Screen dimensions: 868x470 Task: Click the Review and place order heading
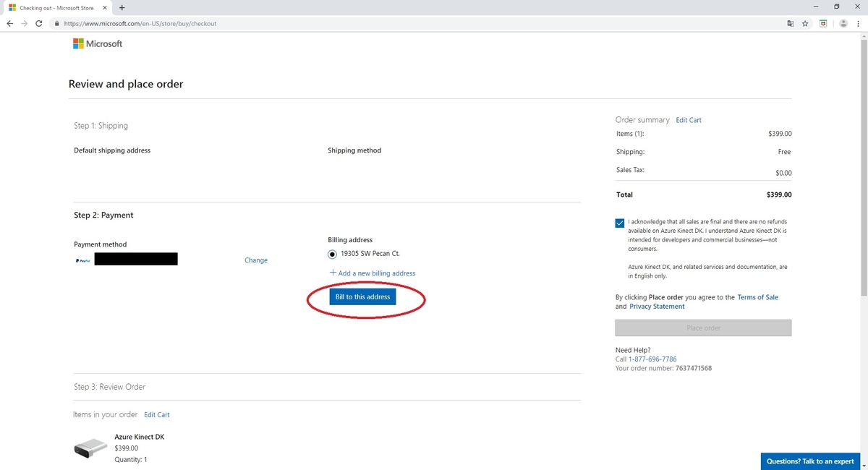[x=126, y=84]
